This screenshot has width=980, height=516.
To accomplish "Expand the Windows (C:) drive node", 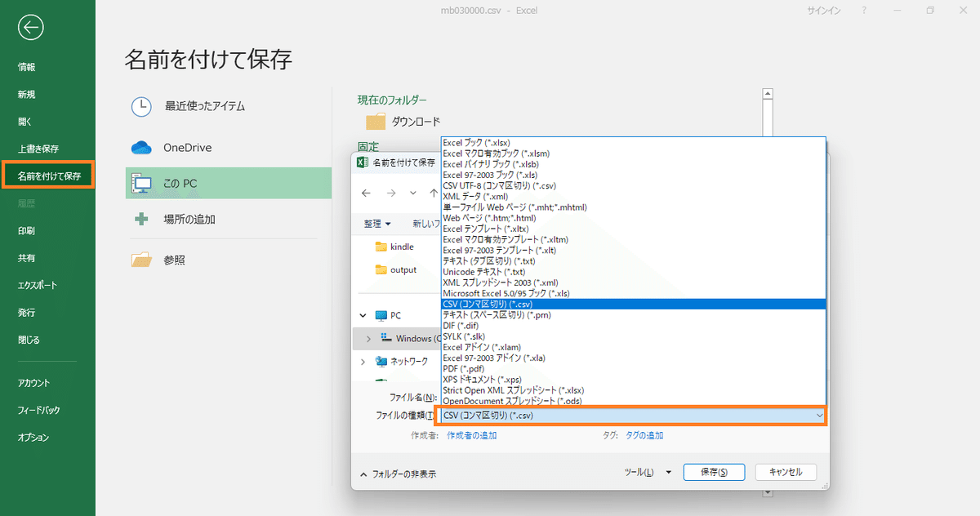I will tap(368, 338).
